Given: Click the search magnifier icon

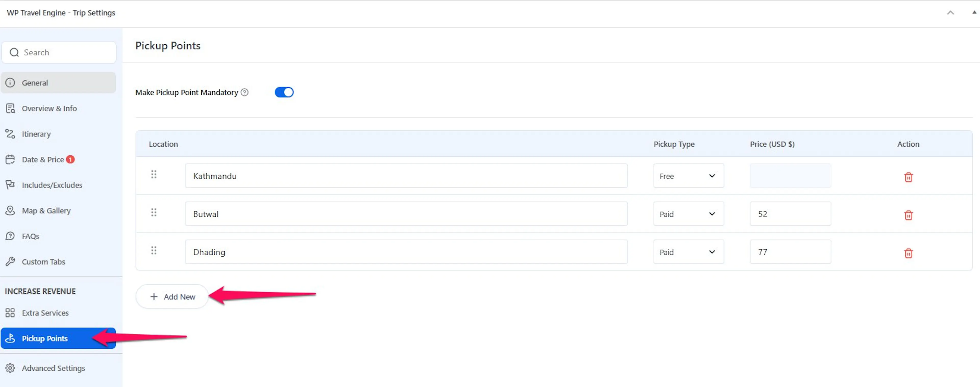Looking at the screenshot, I should [x=14, y=53].
